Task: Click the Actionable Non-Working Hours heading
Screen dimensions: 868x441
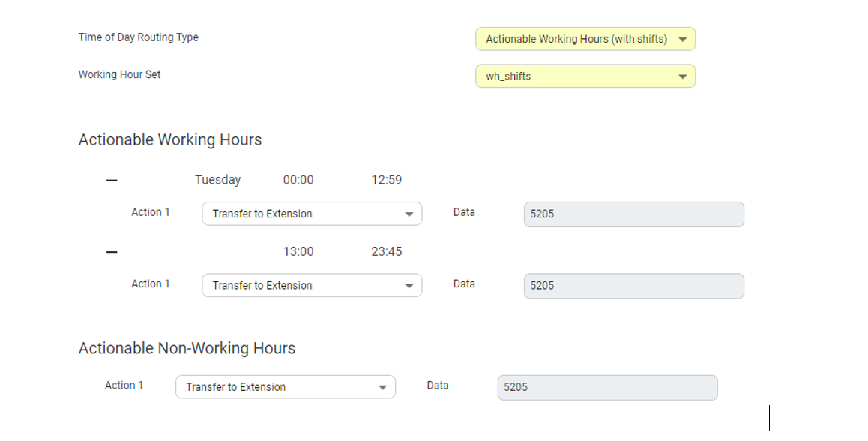Action: [x=187, y=348]
